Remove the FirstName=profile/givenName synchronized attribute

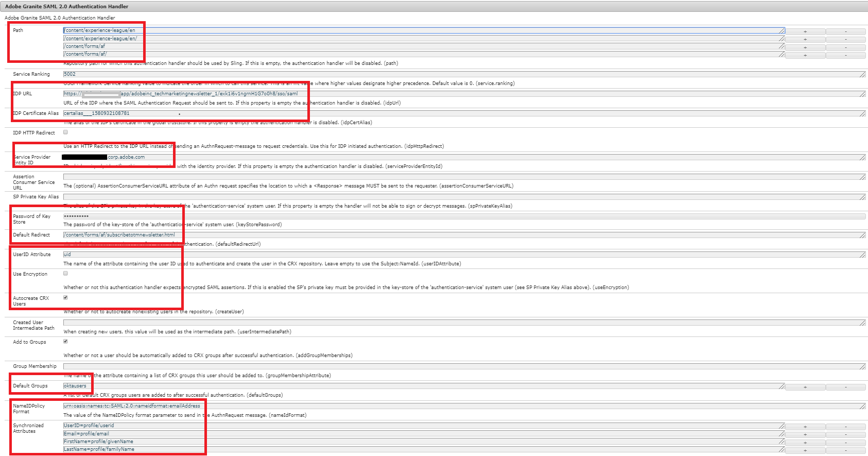tap(846, 443)
